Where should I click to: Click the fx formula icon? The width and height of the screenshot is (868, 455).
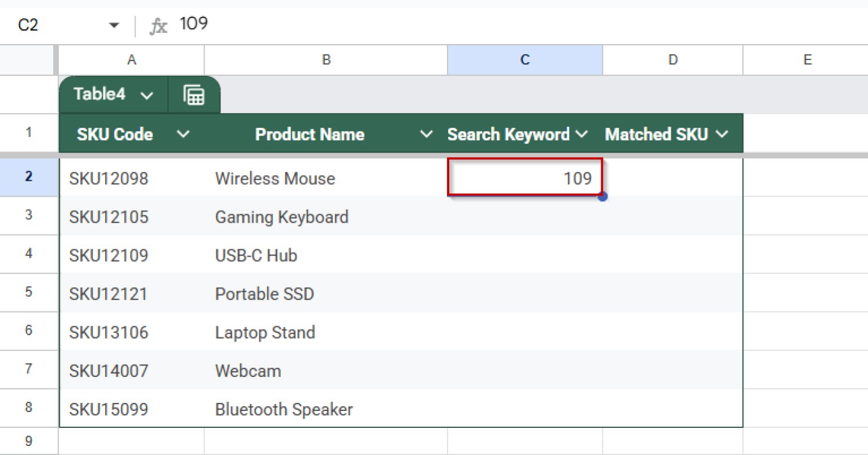[x=159, y=24]
